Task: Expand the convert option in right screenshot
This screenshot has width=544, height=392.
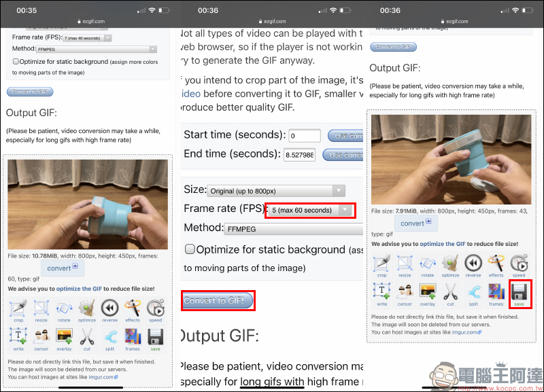Action: [416, 224]
